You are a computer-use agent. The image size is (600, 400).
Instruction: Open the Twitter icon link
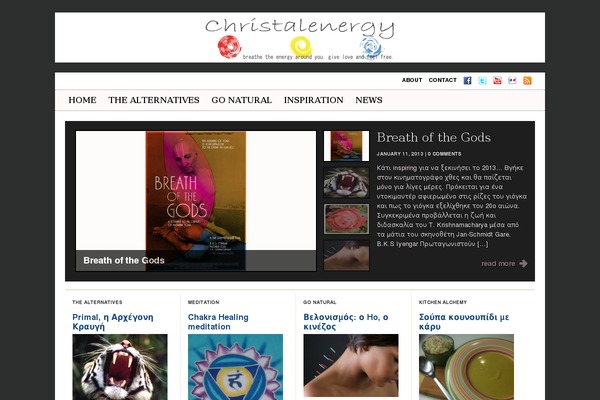tap(482, 80)
